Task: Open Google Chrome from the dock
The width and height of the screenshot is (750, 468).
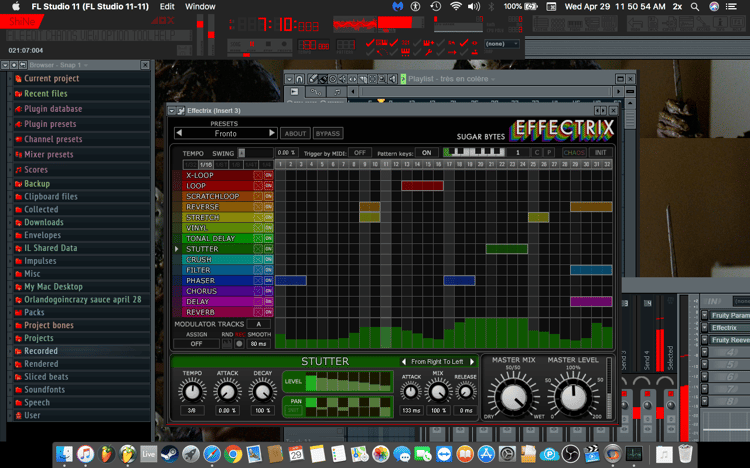Action: [232, 454]
